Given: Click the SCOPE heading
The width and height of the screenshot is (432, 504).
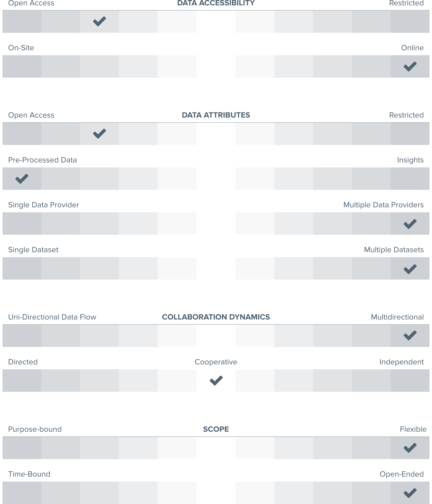Looking at the screenshot, I should pyautogui.click(x=216, y=429).
